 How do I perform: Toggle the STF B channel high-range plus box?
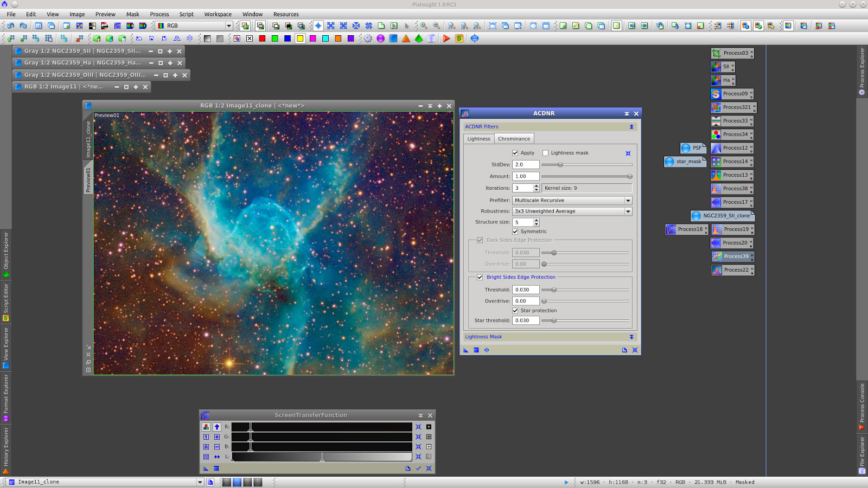(x=429, y=447)
